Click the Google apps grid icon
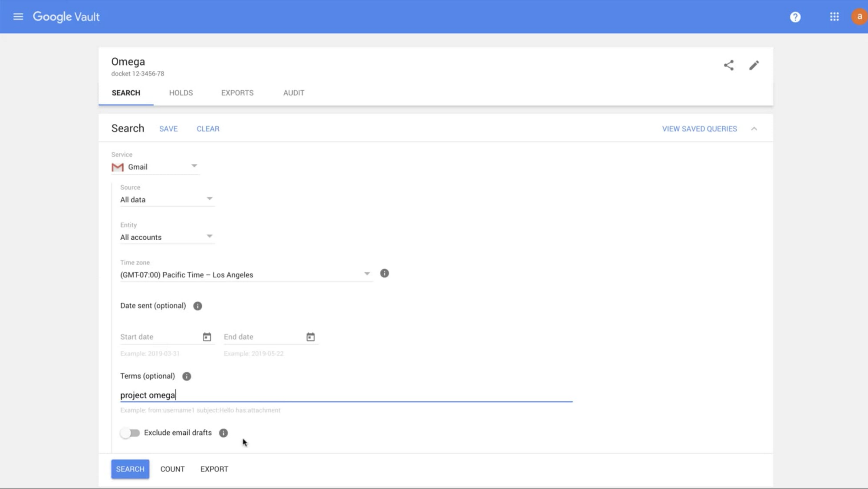868x489 pixels. 835,17
